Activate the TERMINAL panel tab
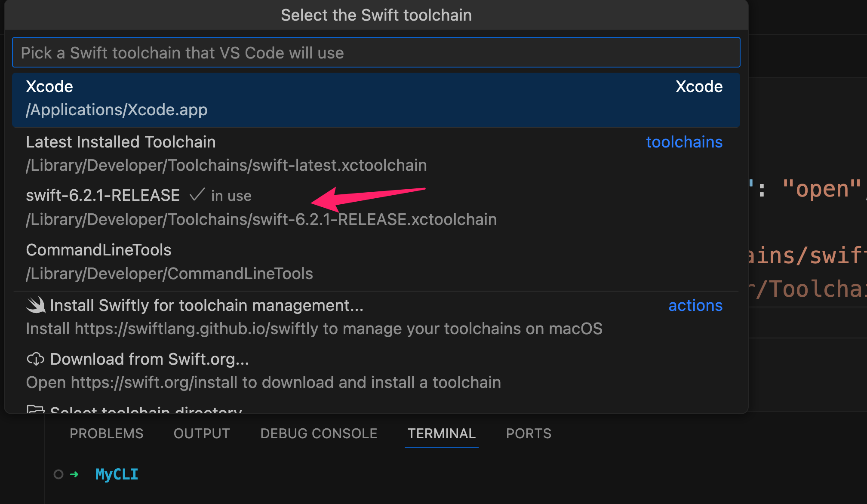This screenshot has width=867, height=504. coord(441,433)
